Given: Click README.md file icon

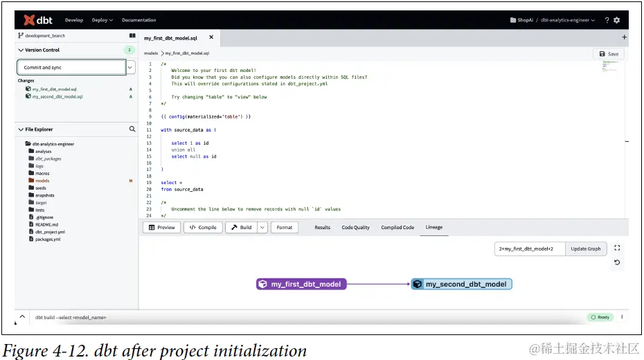Looking at the screenshot, I should (31, 224).
